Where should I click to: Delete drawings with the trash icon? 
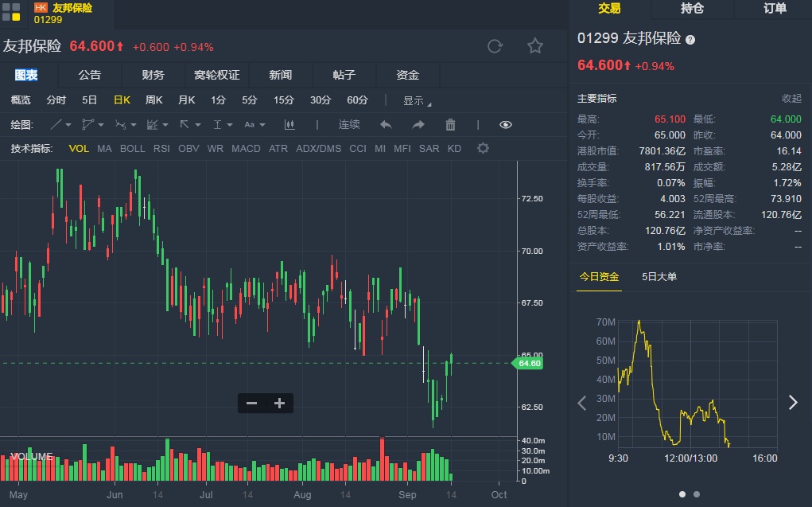click(450, 125)
